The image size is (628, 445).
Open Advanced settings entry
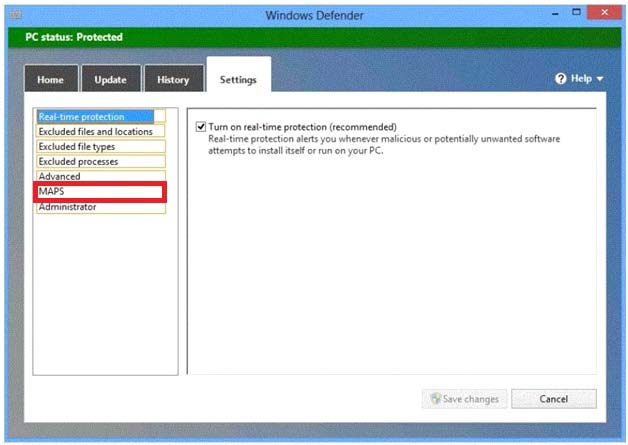click(x=100, y=176)
